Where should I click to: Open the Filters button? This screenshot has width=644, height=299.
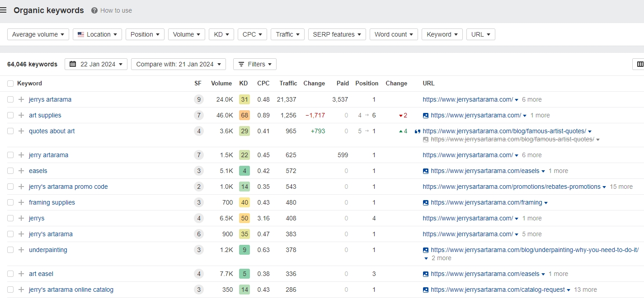pos(255,64)
